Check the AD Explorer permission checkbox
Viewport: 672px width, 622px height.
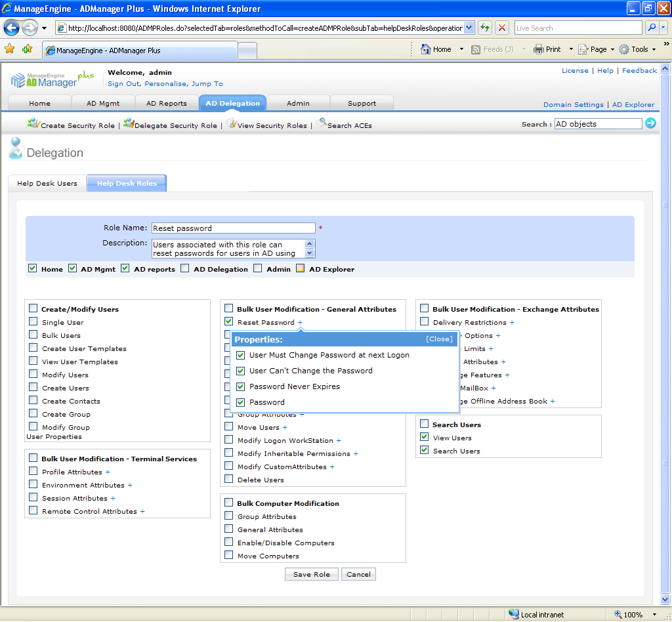click(301, 268)
